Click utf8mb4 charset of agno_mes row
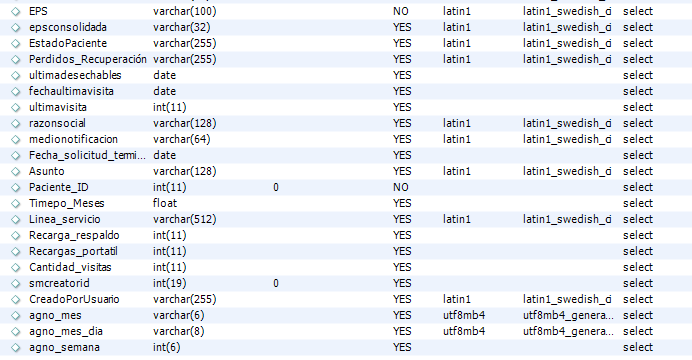The image size is (692, 360). 464,315
